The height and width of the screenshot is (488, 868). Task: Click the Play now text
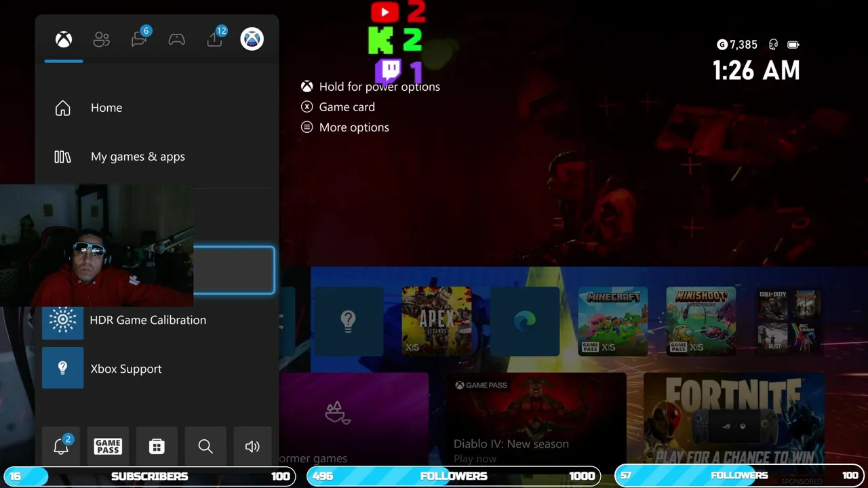click(x=475, y=459)
